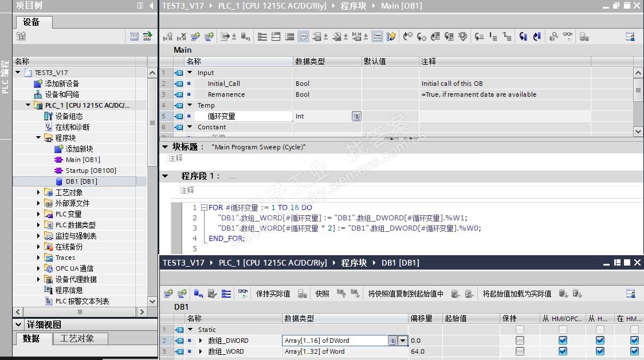The width and height of the screenshot is (644, 360).
Task: Select the 设备 tab in project tree
Action: (34, 22)
